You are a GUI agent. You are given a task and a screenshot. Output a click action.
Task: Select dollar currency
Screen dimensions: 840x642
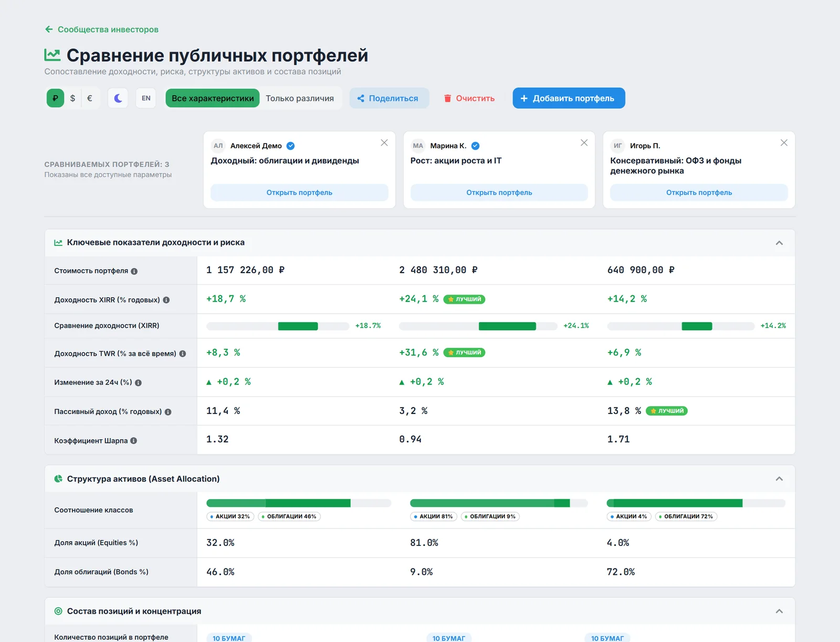[x=72, y=98]
